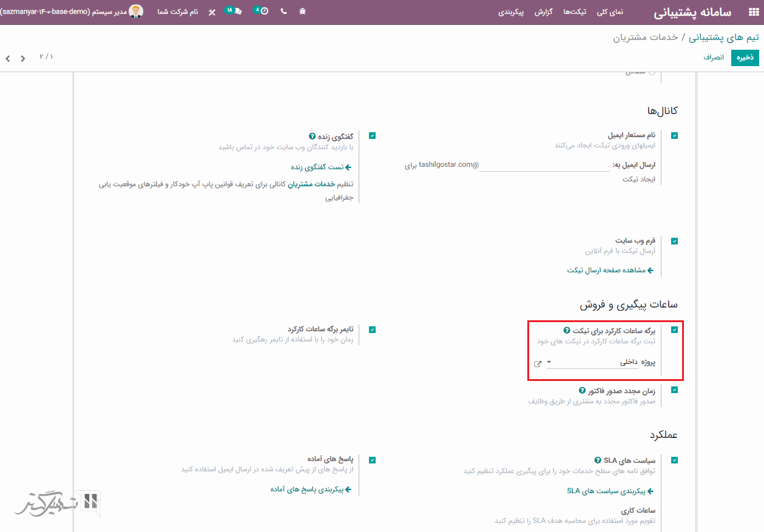The width and height of the screenshot is (764, 532).
Task: Click the email alias name input field
Action: coord(544,165)
